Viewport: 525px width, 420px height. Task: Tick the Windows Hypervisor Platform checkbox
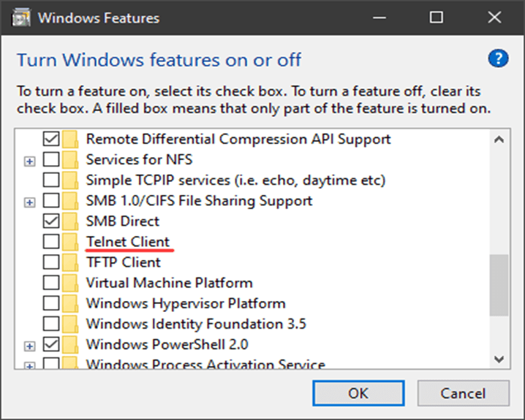(x=51, y=303)
